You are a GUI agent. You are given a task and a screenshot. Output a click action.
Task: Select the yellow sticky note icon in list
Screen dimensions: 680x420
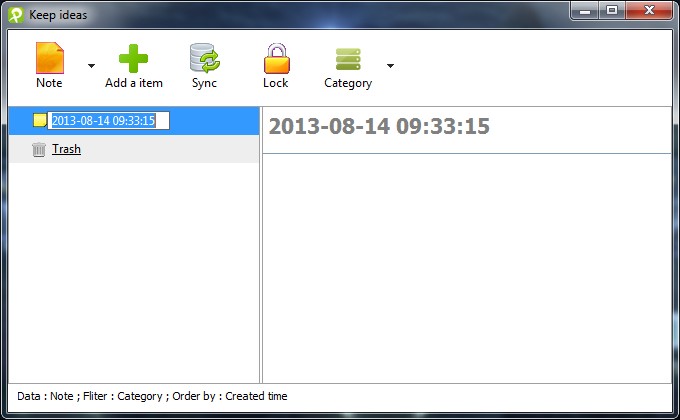pos(39,120)
